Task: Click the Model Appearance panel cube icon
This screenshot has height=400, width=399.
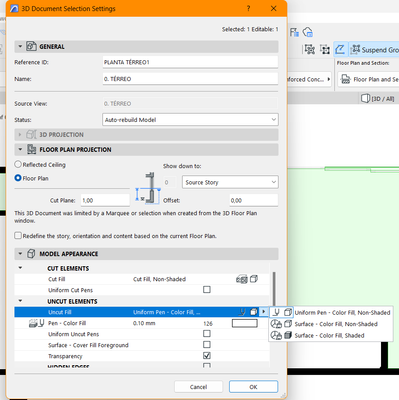Action: click(x=31, y=254)
